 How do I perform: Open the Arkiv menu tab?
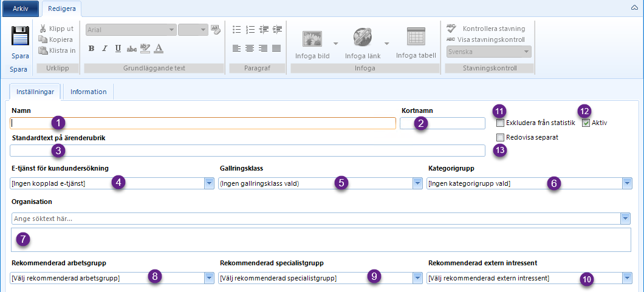(x=21, y=8)
